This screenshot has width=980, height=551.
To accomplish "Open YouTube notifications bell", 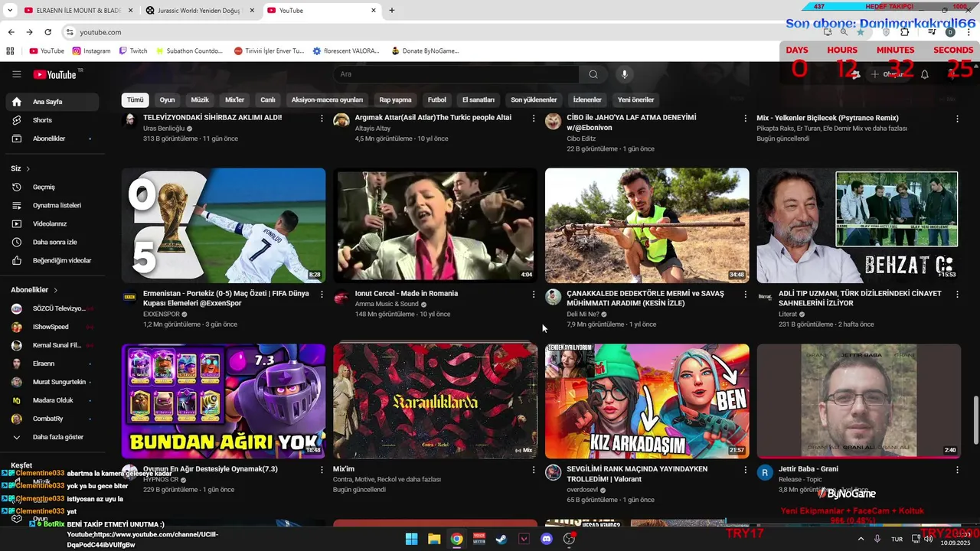I will [925, 74].
